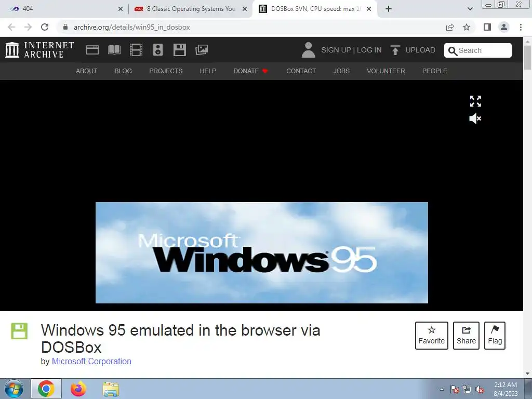Go forward in browser history
The image size is (532, 399).
pos(28,27)
